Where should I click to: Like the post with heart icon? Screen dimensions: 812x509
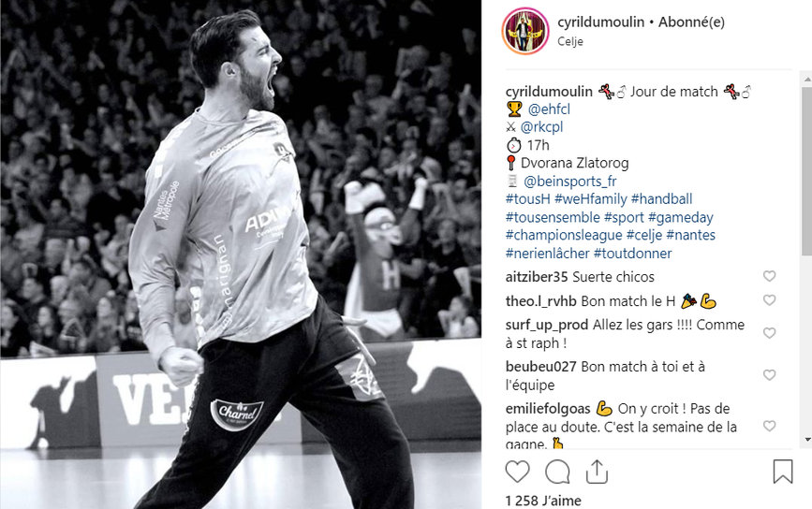coord(517,472)
